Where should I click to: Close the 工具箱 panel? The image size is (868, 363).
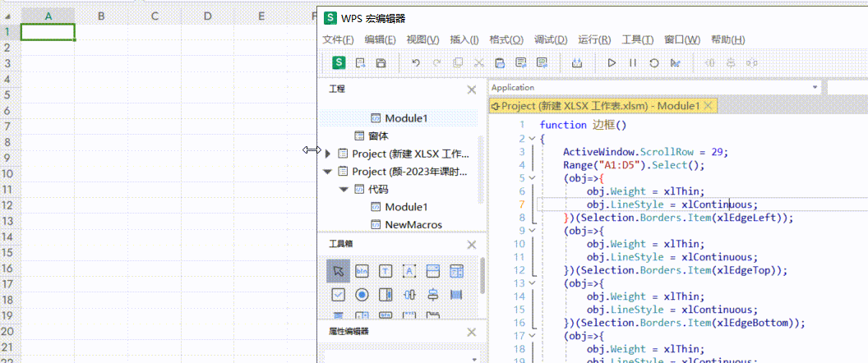(x=472, y=245)
